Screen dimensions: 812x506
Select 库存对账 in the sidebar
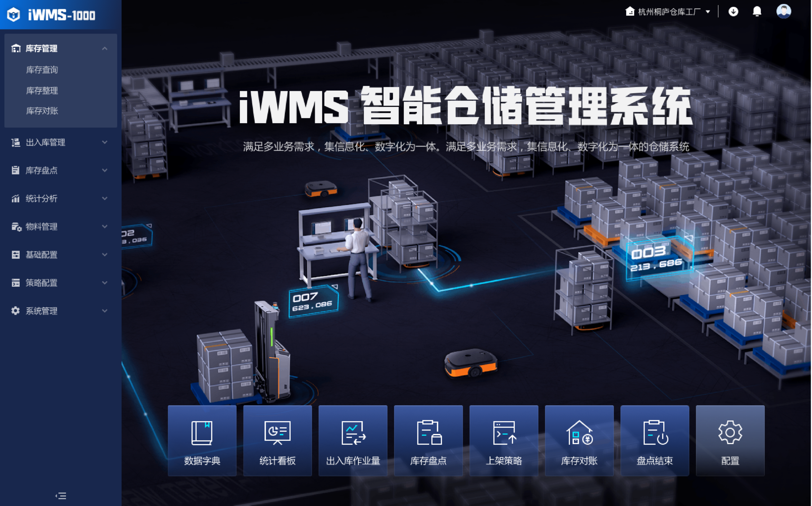click(x=42, y=111)
